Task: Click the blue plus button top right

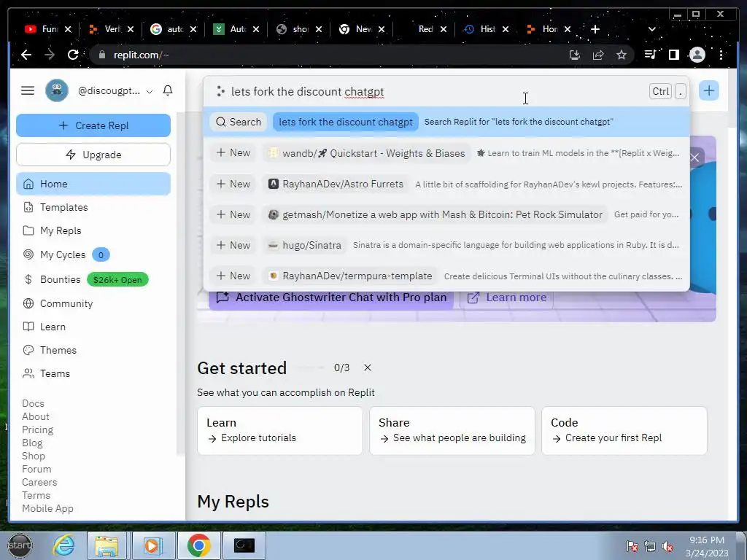Action: coord(709,90)
